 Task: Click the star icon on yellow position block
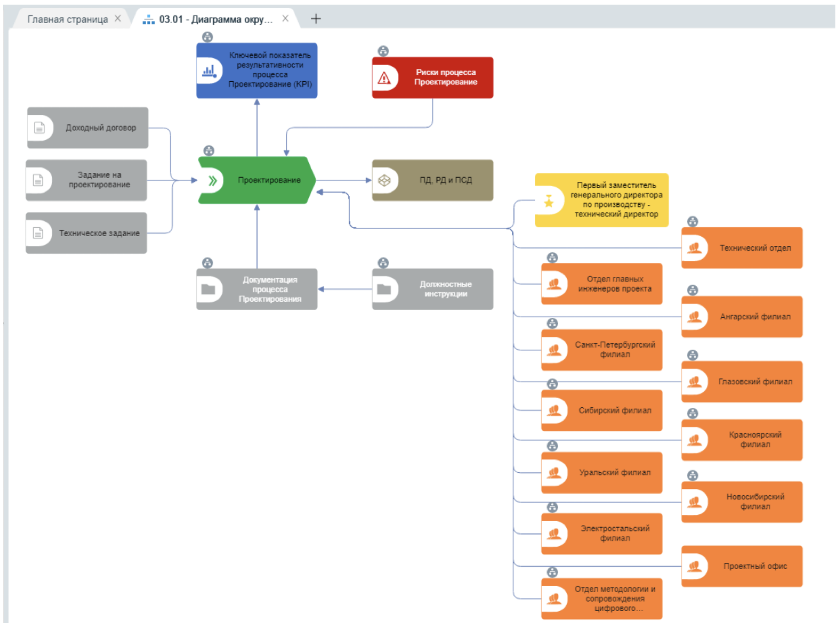[x=549, y=201]
